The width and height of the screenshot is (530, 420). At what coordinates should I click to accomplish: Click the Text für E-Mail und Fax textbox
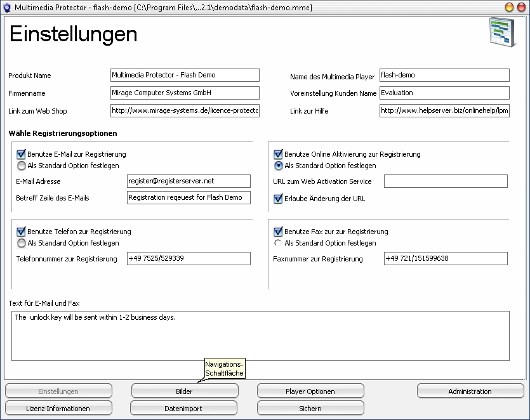(x=260, y=336)
